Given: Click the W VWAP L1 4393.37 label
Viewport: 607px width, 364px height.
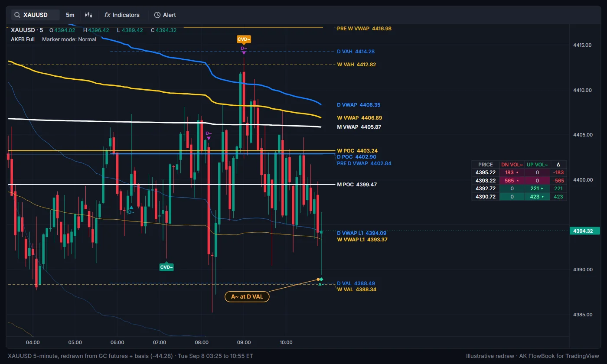Looking at the screenshot, I should point(362,239).
